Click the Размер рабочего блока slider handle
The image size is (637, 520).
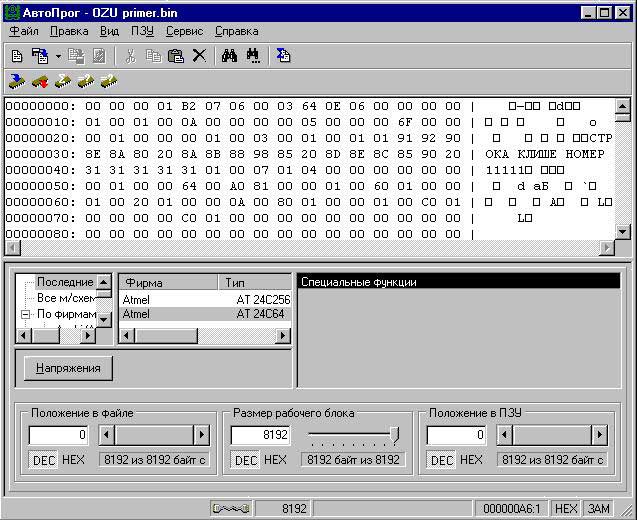[394, 435]
